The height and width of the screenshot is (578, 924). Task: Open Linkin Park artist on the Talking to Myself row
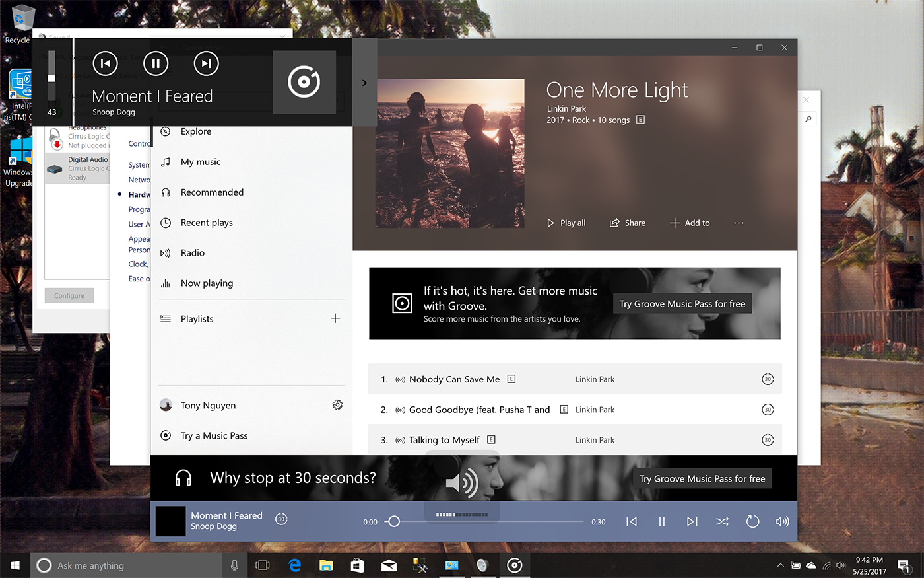coord(595,440)
